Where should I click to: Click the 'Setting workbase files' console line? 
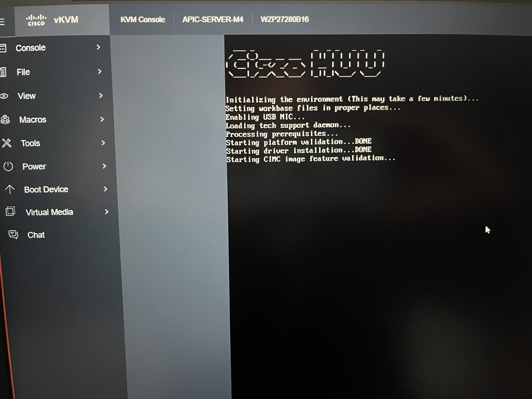coord(313,108)
